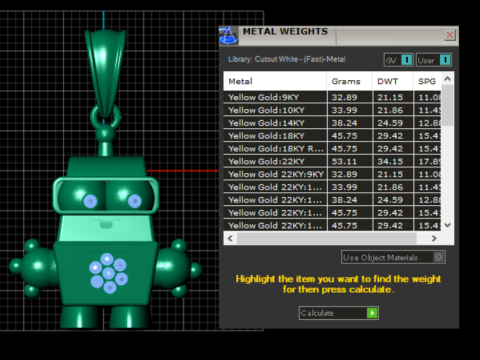Click the table's scroll left arrow
The image size is (480, 360).
[230, 238]
